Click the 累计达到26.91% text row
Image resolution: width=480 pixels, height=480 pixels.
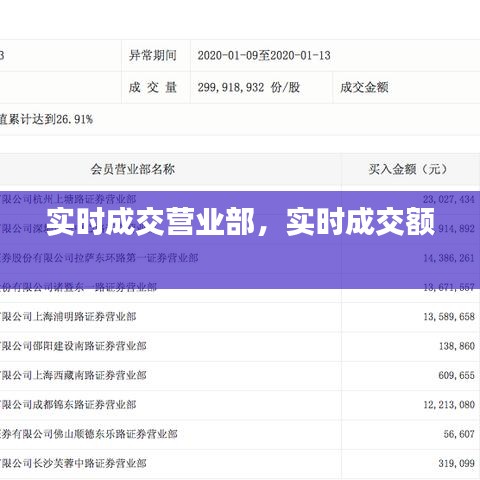click(x=240, y=119)
